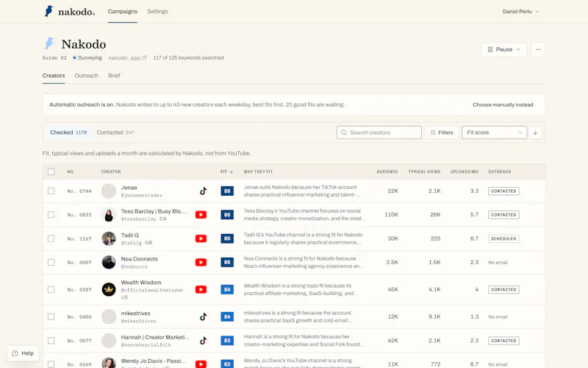Screen dimensions: 588x368
Task: Click YouTube icon in Tess Barclay row
Action: pyautogui.click(x=201, y=215)
